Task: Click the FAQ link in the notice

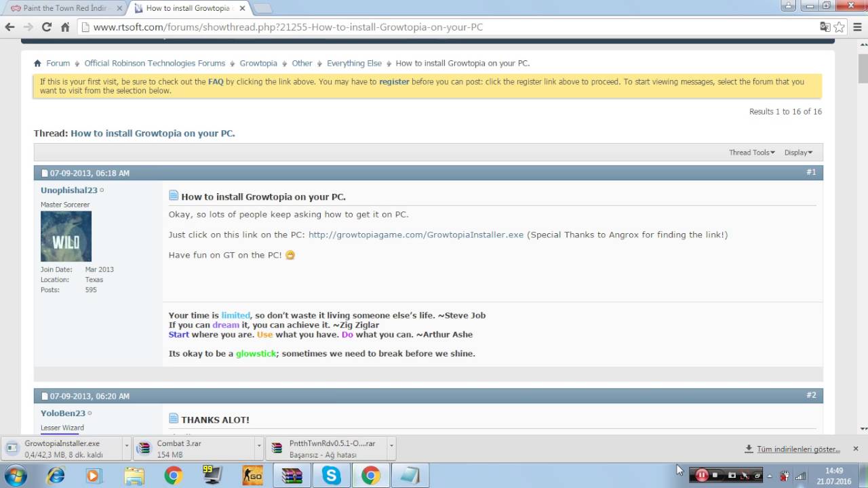Action: coord(216,81)
